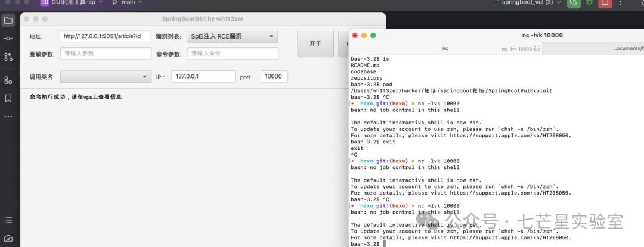Open the Project folder tool window icon
The image size is (644, 247).
tap(8, 20)
